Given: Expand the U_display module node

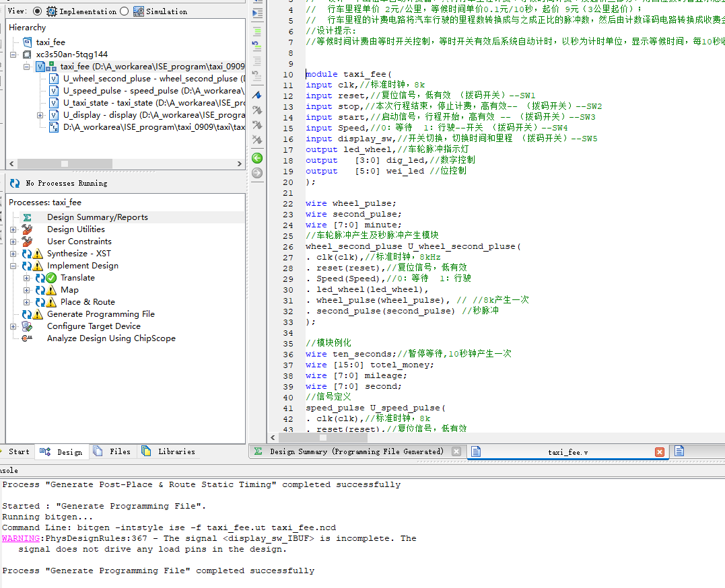Looking at the screenshot, I should click(40, 115).
